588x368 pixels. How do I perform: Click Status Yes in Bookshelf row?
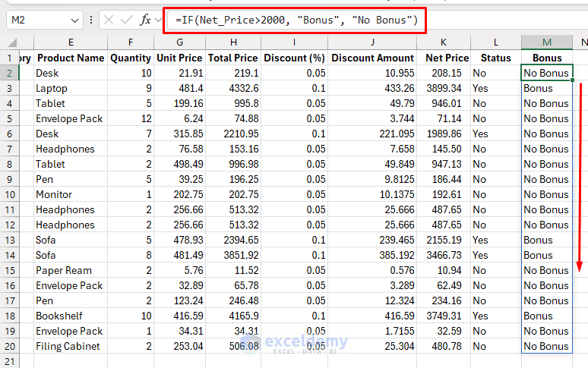(496, 316)
